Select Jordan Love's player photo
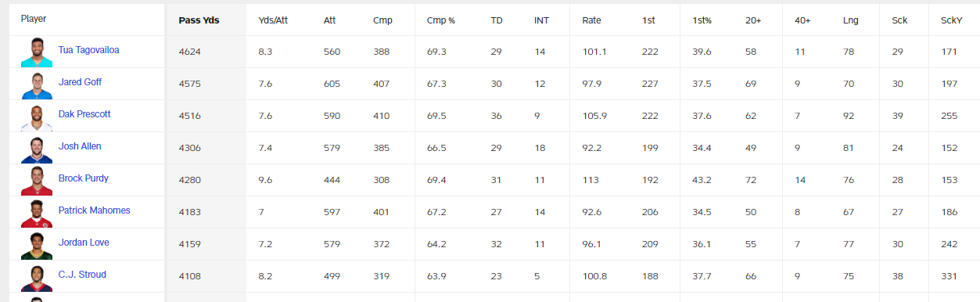980x302 pixels. point(36,245)
